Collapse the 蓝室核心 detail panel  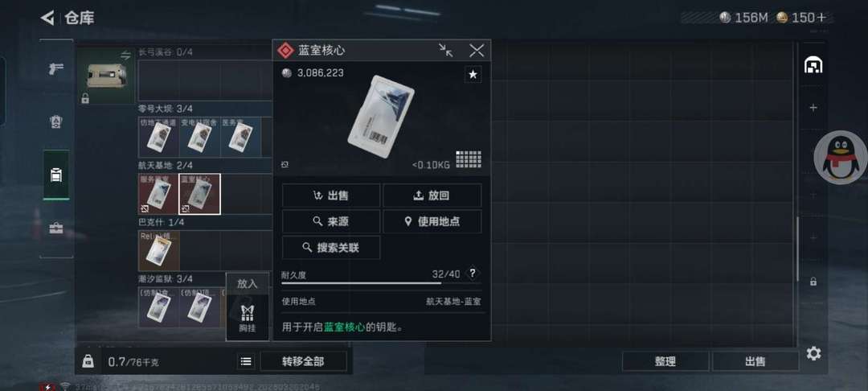coord(445,51)
